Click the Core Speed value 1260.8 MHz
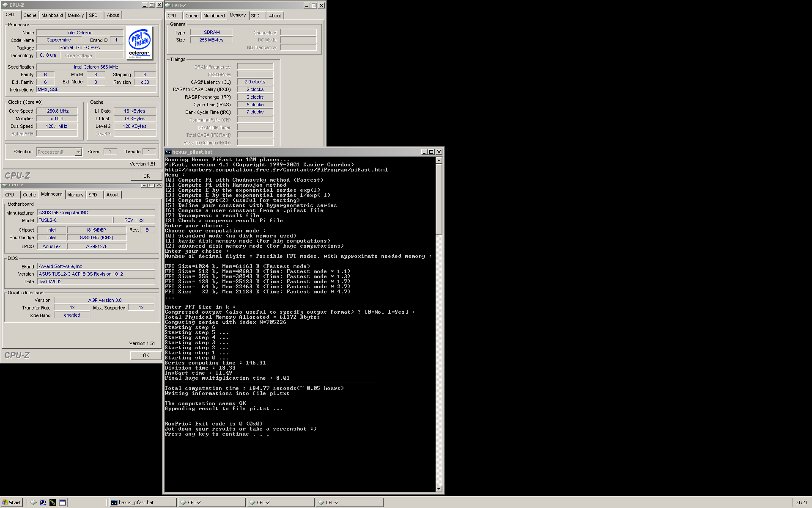 [x=57, y=111]
